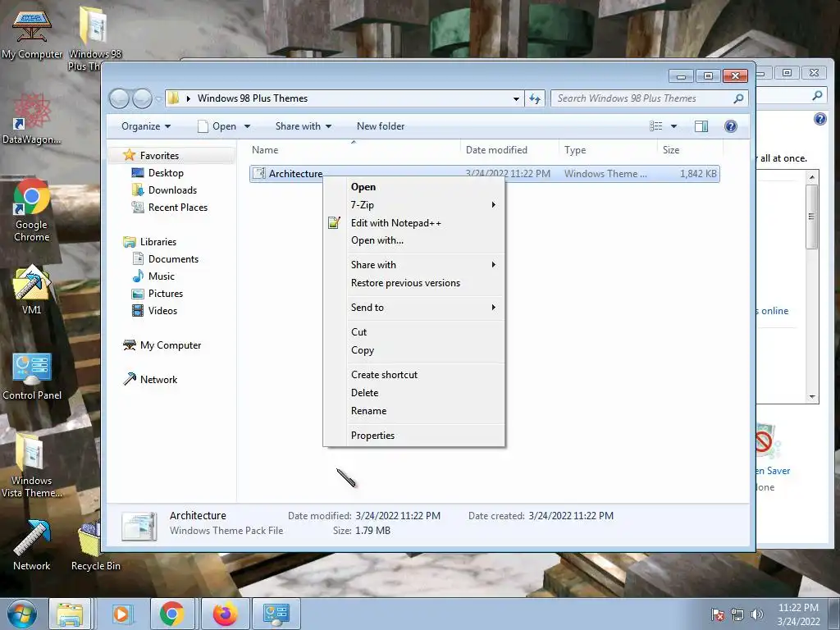Sort by the Size column header
This screenshot has width=840, height=630.
690,150
